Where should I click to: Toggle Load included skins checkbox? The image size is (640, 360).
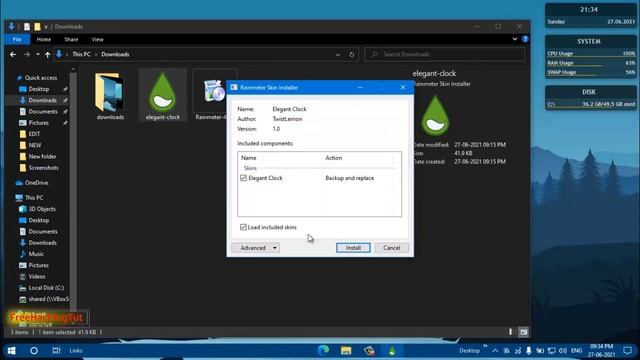pyautogui.click(x=243, y=227)
